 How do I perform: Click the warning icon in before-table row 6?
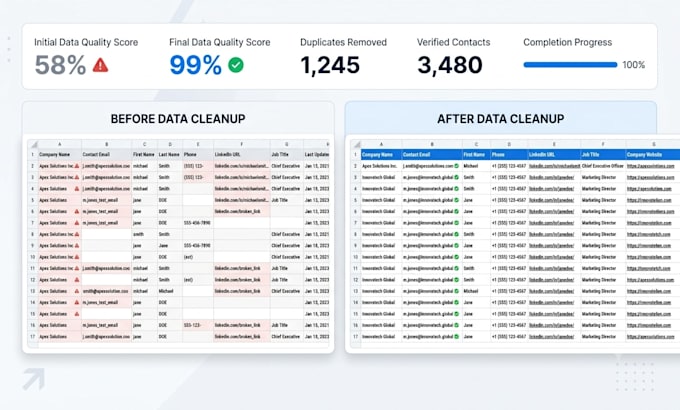[x=77, y=211]
